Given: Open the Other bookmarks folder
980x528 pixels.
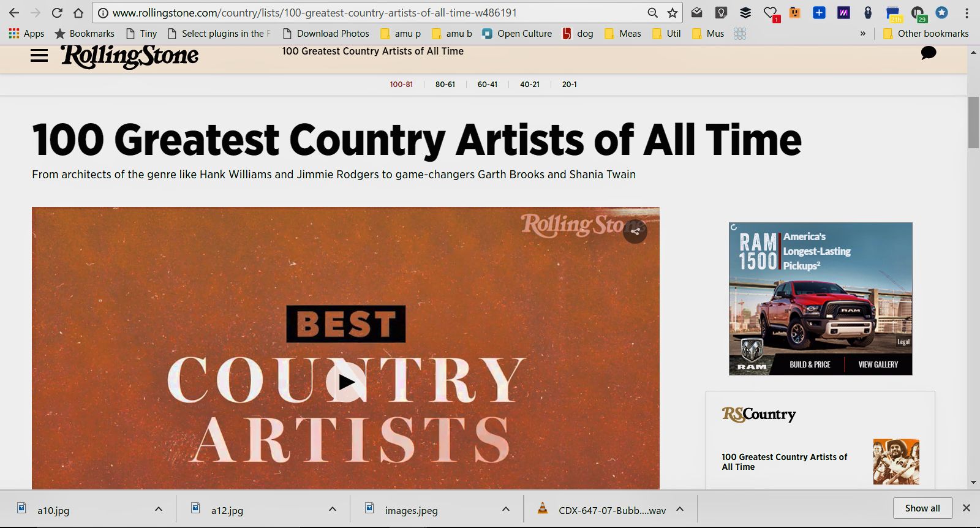Looking at the screenshot, I should tap(926, 34).
